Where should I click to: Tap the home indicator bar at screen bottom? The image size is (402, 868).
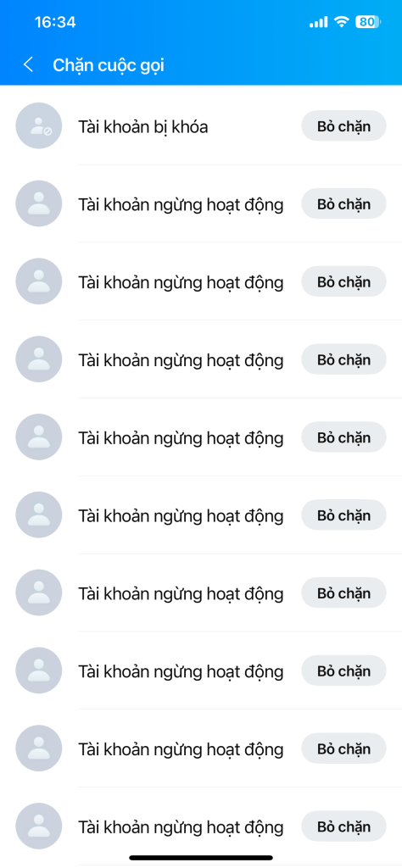tap(201, 858)
